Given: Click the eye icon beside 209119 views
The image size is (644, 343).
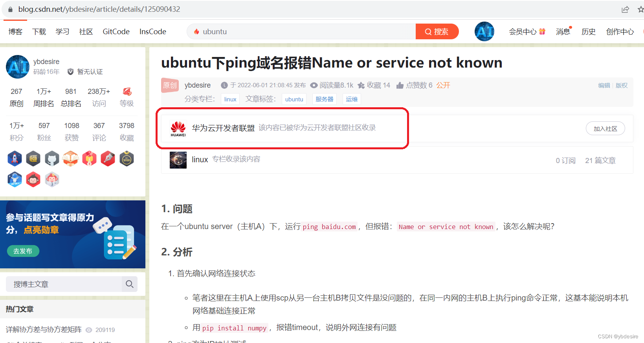Looking at the screenshot, I should tap(89, 330).
